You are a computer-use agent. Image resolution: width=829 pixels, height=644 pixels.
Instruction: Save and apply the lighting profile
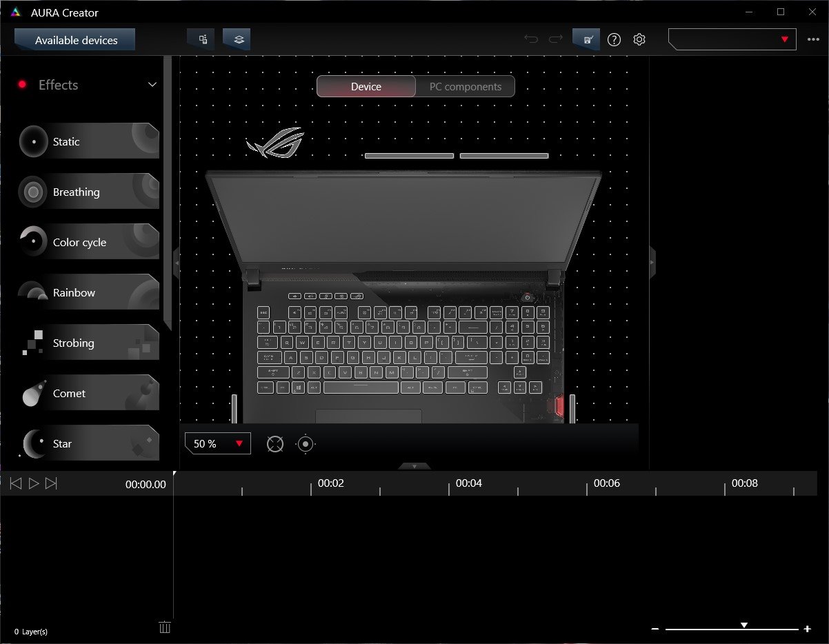coord(586,39)
